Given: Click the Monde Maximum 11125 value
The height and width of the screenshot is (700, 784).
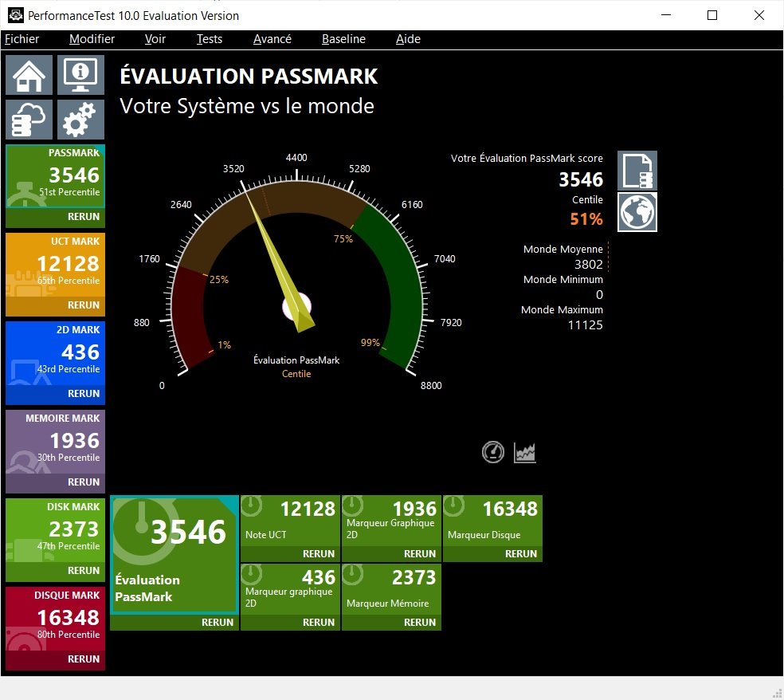Looking at the screenshot, I should point(585,325).
